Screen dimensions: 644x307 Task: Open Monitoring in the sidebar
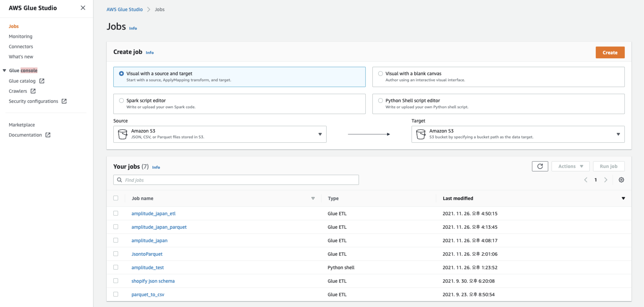[x=20, y=36]
